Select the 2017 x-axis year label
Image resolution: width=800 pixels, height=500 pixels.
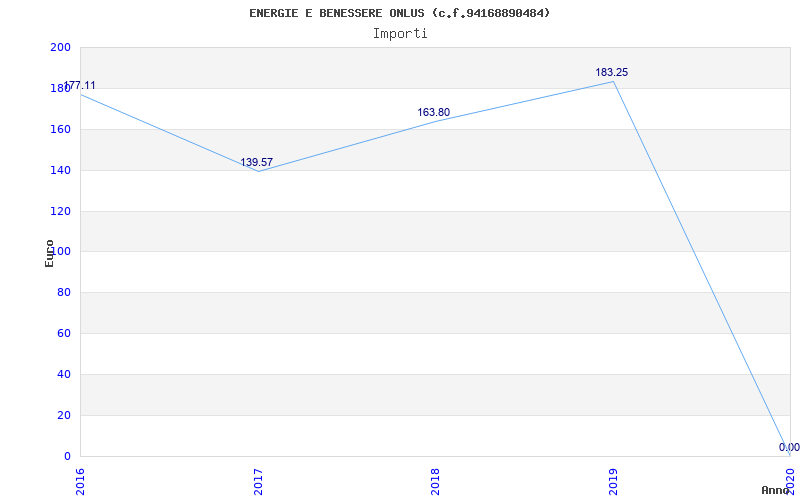pos(258,482)
